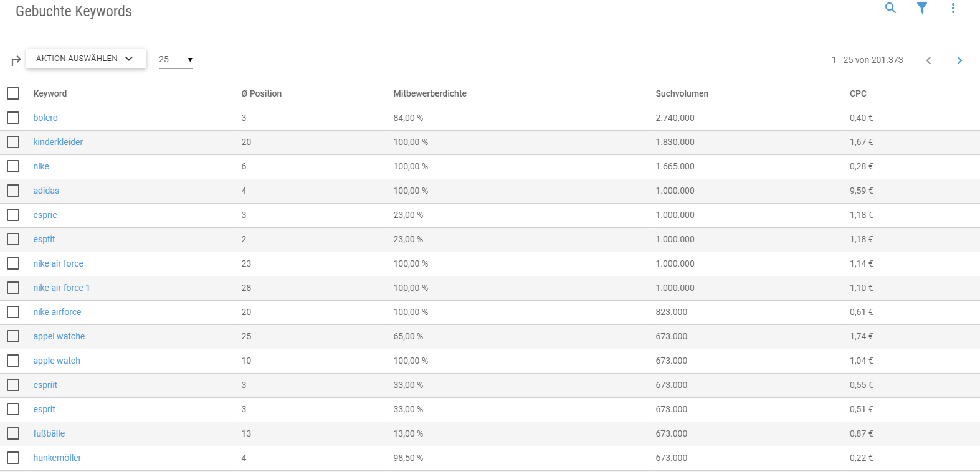Expand the Aktion auswählen dropdown
The height and width of the screenshot is (472, 980).
(x=86, y=59)
